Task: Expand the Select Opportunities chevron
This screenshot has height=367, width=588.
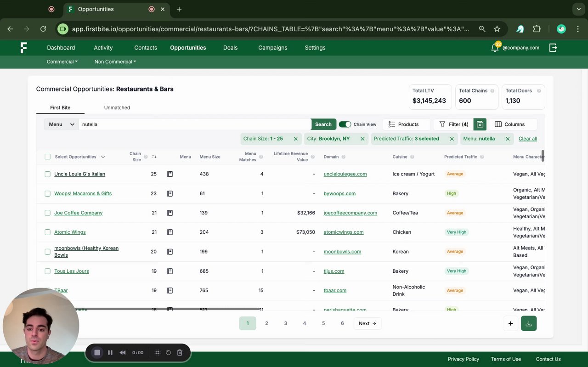Action: [x=103, y=157]
